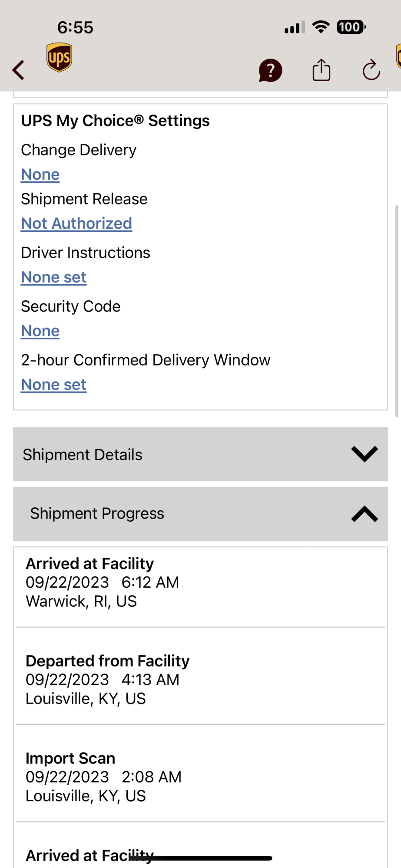Image resolution: width=401 pixels, height=868 pixels.
Task: Open Security Code None link
Action: [x=40, y=331]
